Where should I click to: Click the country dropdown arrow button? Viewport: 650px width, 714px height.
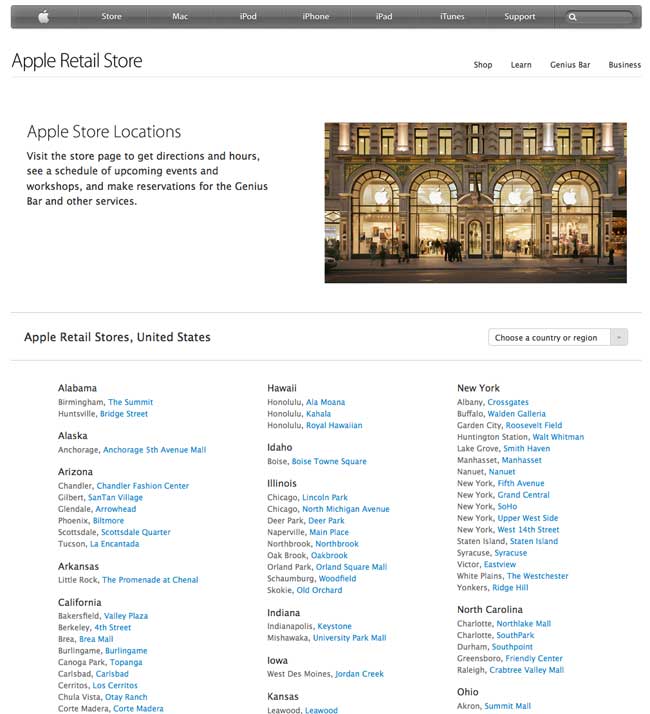tap(619, 337)
